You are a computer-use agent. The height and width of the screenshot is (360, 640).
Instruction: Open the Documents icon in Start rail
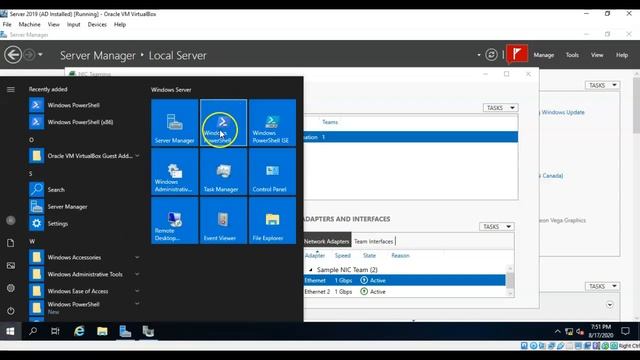pos(11,243)
